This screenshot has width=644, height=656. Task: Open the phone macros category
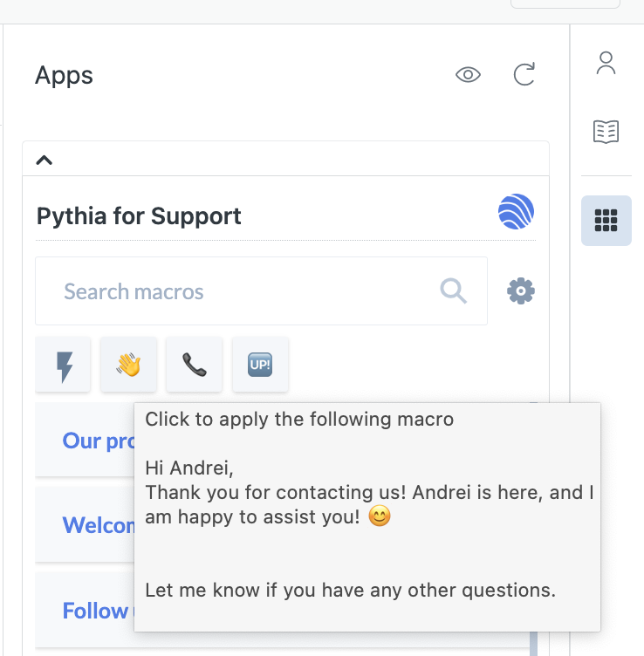coord(194,366)
